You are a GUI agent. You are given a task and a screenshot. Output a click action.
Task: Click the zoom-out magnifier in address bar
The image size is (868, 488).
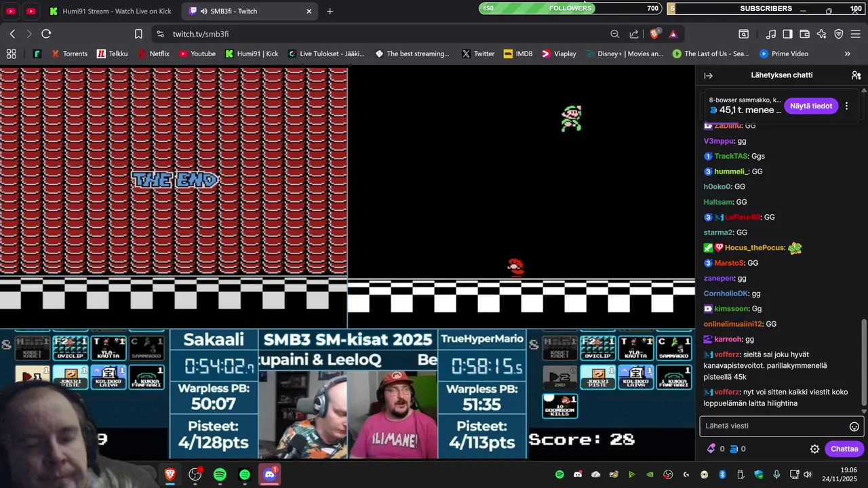click(615, 34)
